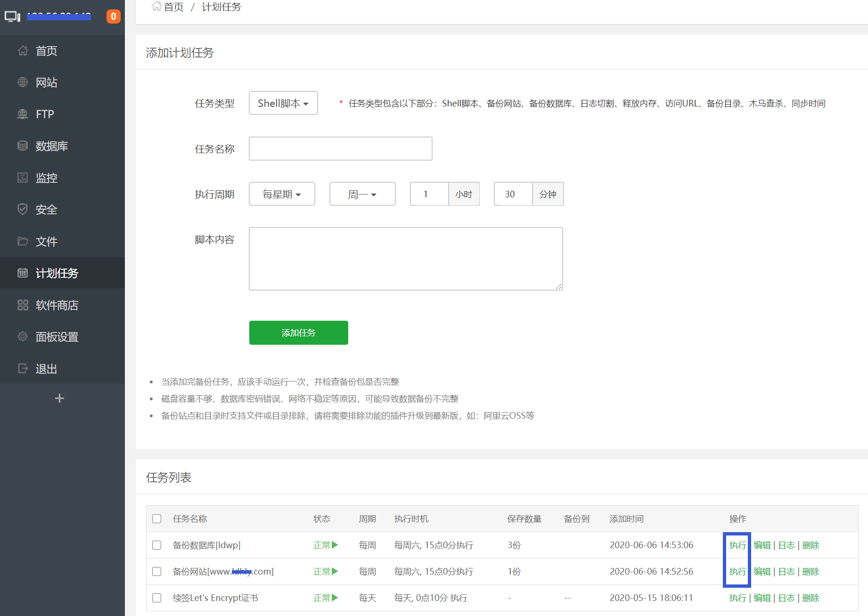This screenshot has width=868, height=616.
Task: Run 执行 for the 备份数据库[ldwp] task
Action: tap(737, 545)
